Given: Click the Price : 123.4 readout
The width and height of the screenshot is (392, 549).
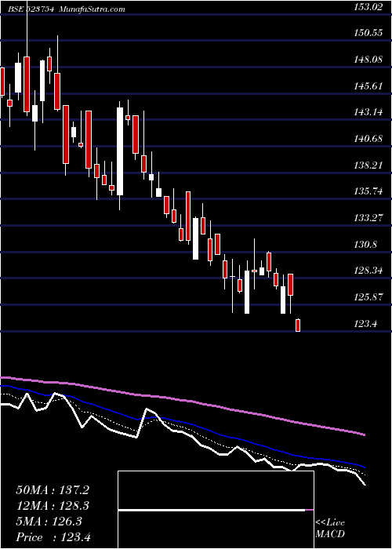Looking at the screenshot, I should pos(53,536).
